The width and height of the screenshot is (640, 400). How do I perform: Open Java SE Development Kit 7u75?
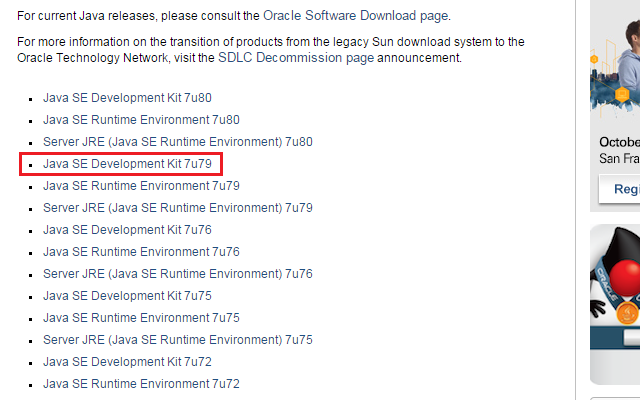(x=127, y=296)
